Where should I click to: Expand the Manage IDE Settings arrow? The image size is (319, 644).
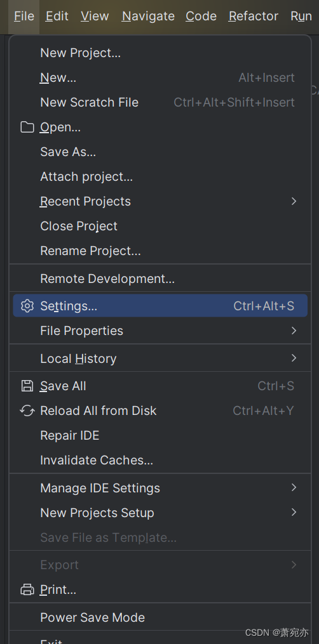click(x=294, y=487)
